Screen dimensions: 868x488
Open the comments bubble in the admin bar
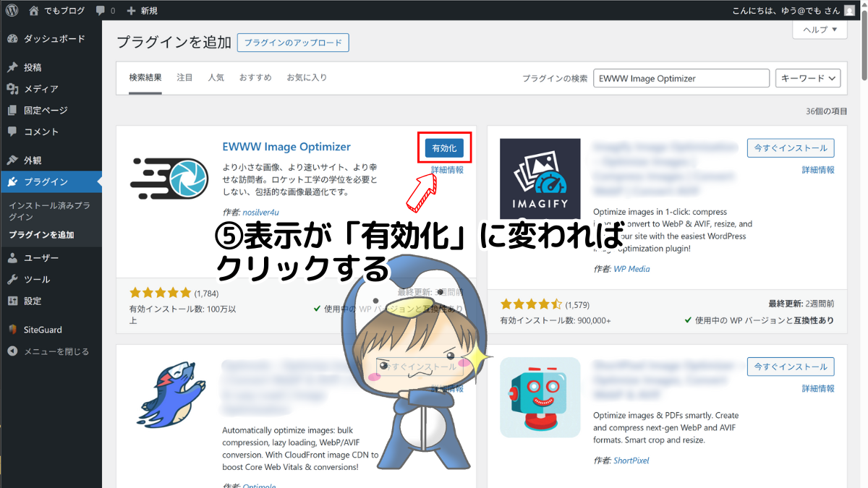106,10
